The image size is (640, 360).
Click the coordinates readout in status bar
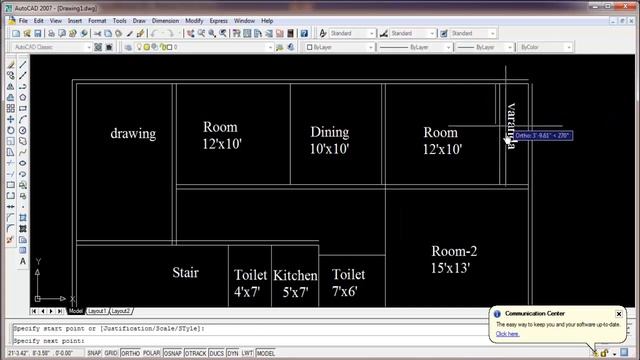[40, 353]
